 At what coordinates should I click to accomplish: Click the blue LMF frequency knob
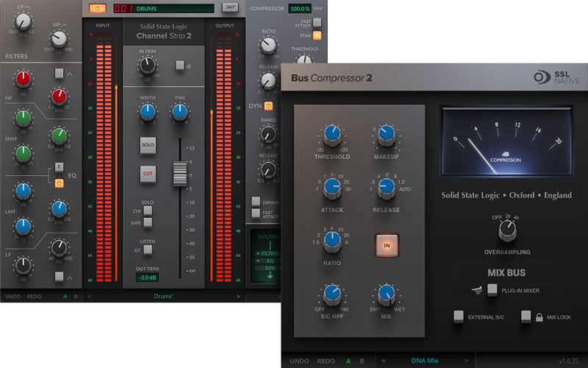click(x=59, y=208)
